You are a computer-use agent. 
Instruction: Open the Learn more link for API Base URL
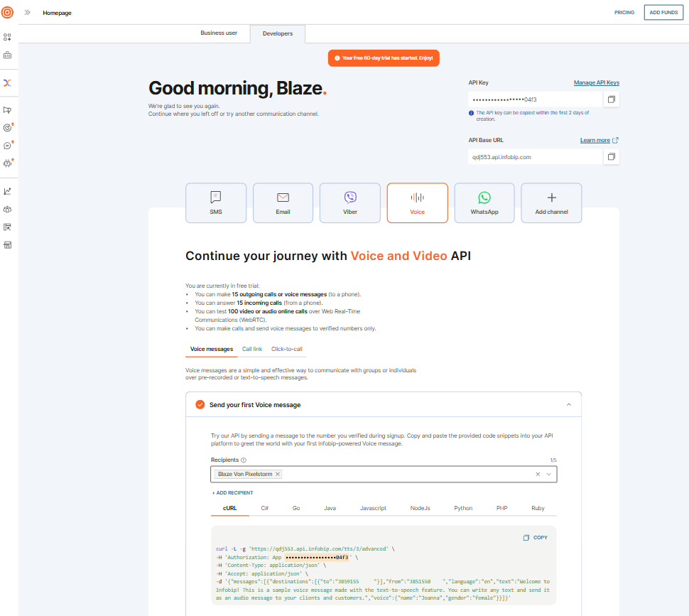(599, 140)
